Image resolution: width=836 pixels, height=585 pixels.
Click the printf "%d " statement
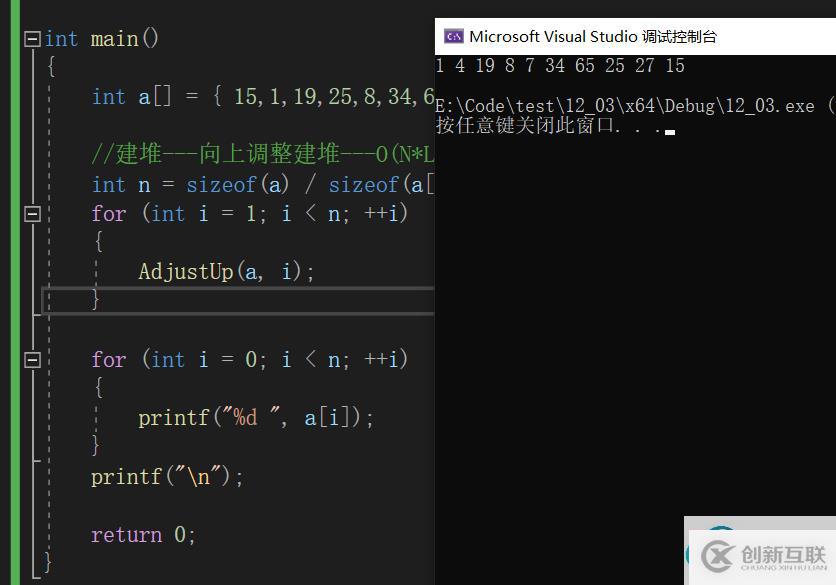(255, 418)
